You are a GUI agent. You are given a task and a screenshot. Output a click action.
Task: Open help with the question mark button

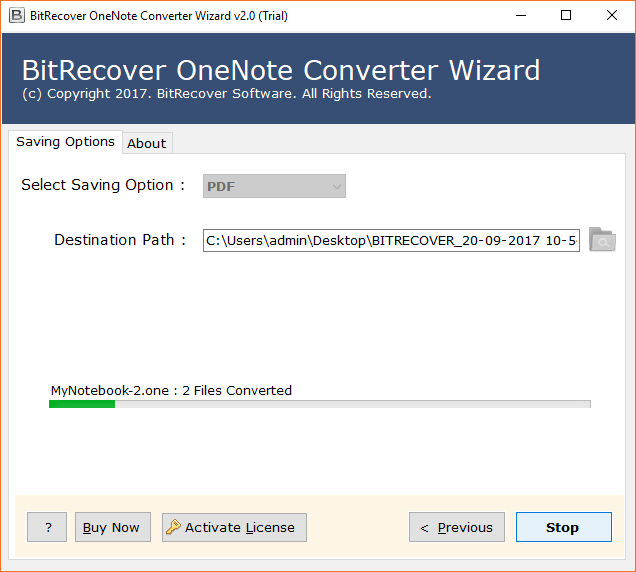point(47,527)
